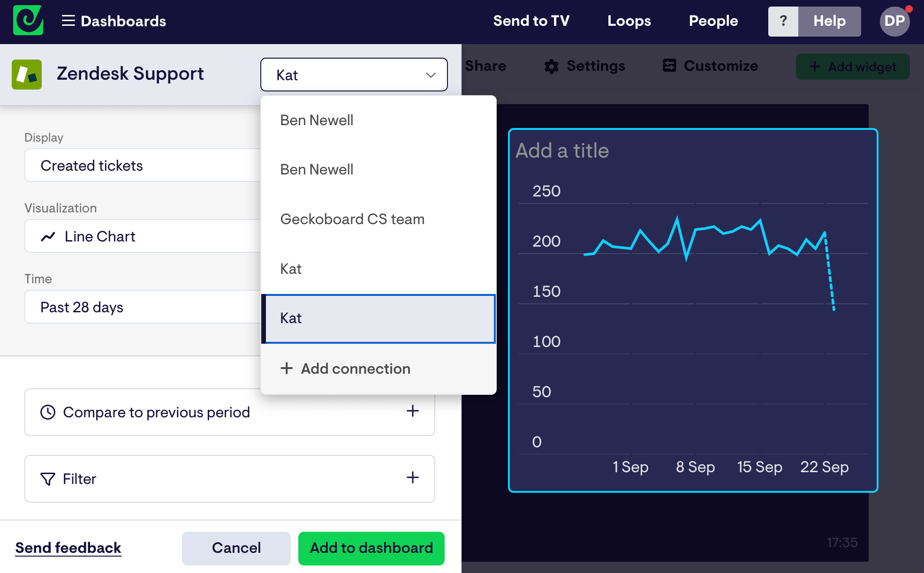Open Send to TV

[531, 21]
